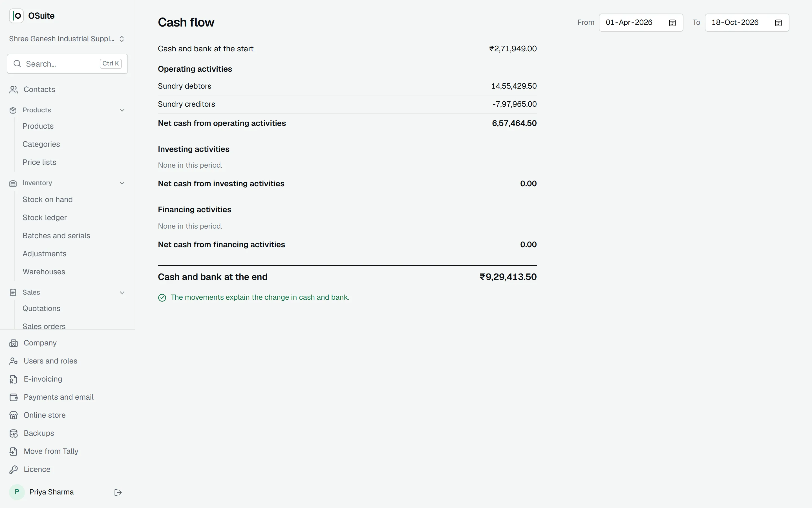Focus the Search input field
Screen dimensions: 812x508
point(67,64)
